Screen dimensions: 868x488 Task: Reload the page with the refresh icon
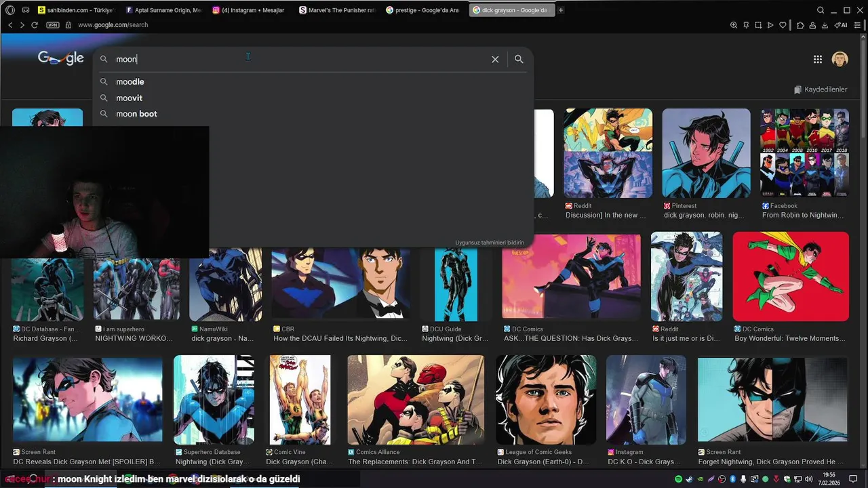point(35,25)
